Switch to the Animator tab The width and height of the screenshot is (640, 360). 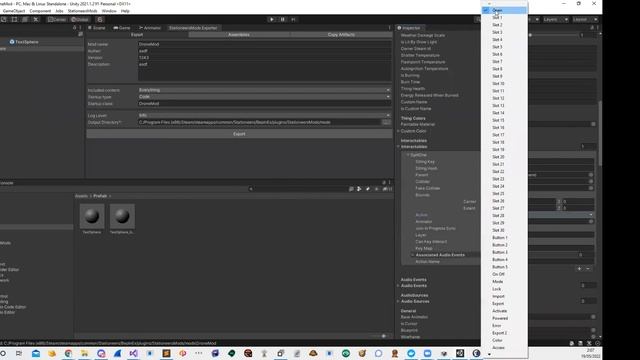[150, 28]
